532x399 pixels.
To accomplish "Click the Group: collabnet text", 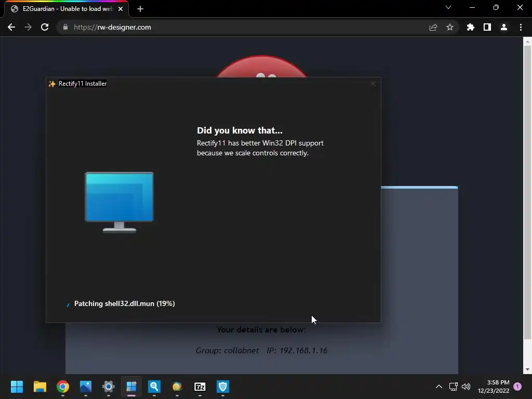I will (227, 351).
